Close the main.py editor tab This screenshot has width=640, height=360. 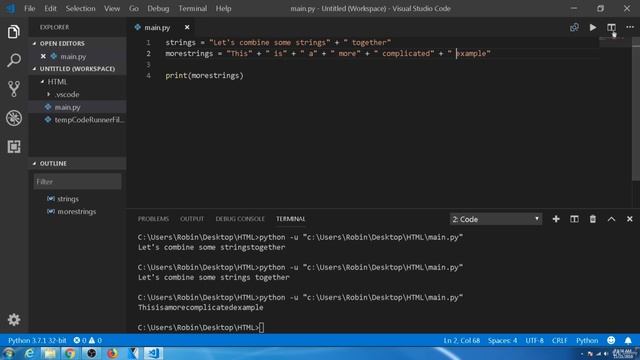click(187, 27)
